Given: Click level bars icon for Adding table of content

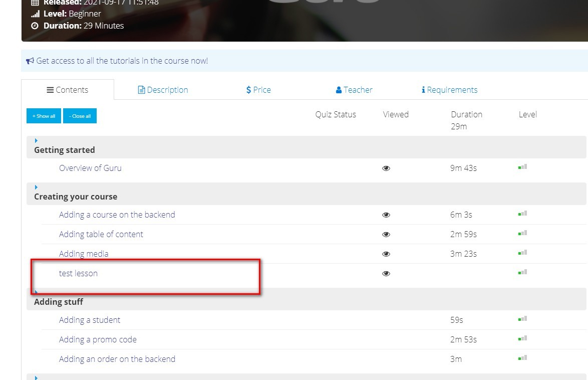Looking at the screenshot, I should tap(522, 233).
